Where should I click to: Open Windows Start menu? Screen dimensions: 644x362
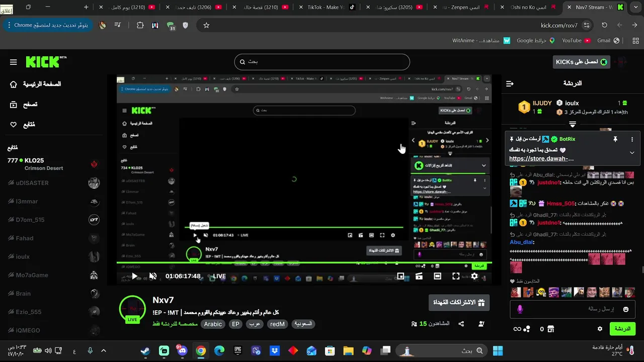498,350
